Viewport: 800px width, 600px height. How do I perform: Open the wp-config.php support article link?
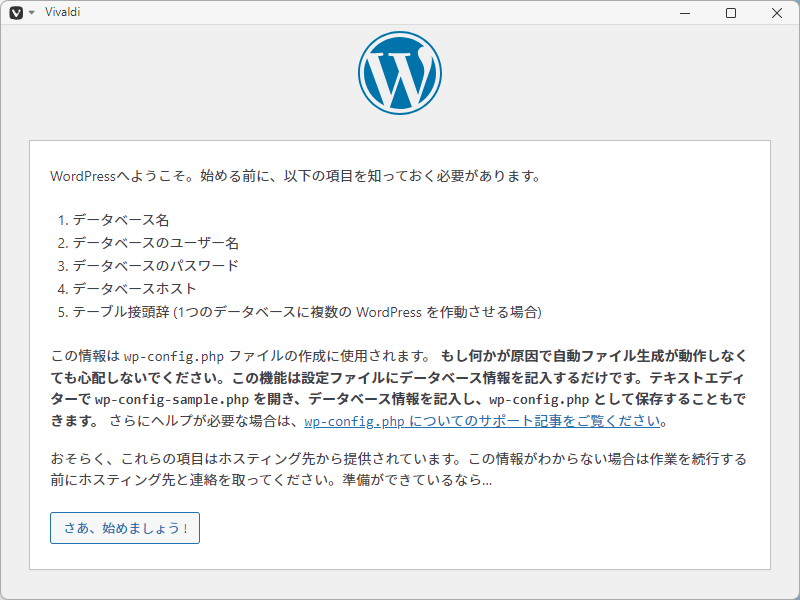point(483,421)
